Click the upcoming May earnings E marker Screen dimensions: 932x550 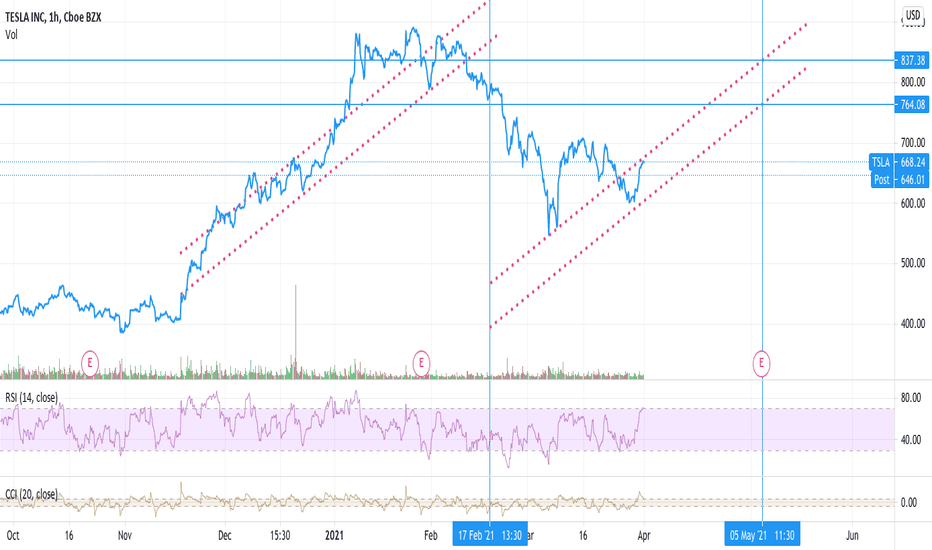click(x=761, y=363)
